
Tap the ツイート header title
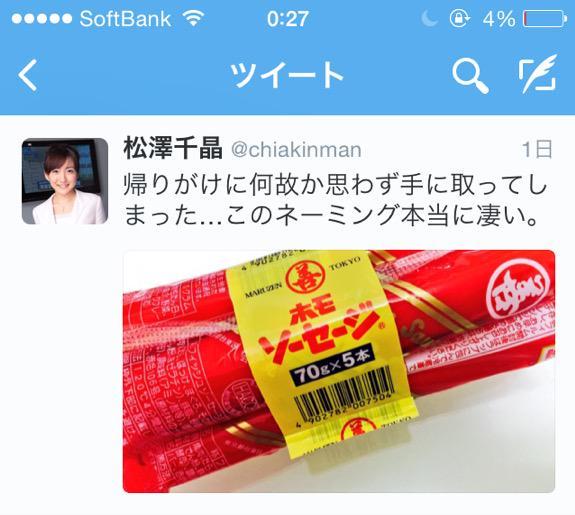[286, 75]
